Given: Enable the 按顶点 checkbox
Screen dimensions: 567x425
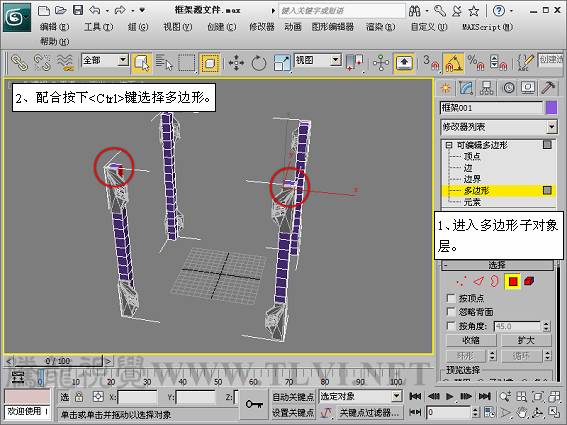Looking at the screenshot, I should point(451,298).
